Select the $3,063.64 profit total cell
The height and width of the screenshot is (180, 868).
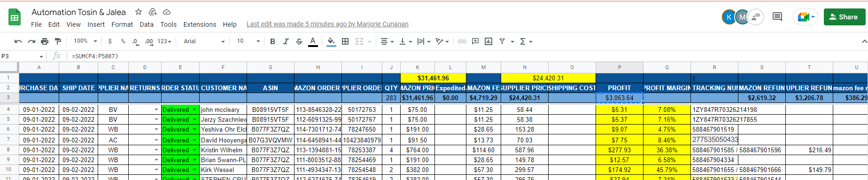(x=620, y=98)
